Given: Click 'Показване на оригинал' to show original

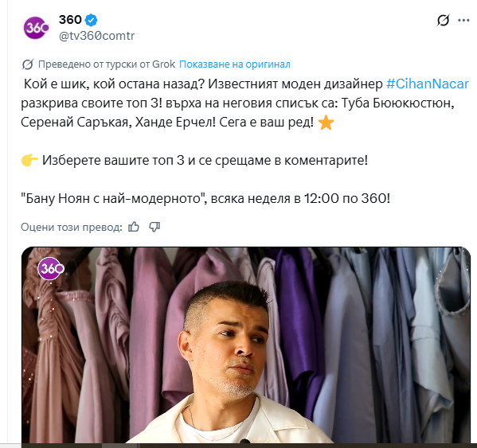Looking at the screenshot, I should (235, 64).
